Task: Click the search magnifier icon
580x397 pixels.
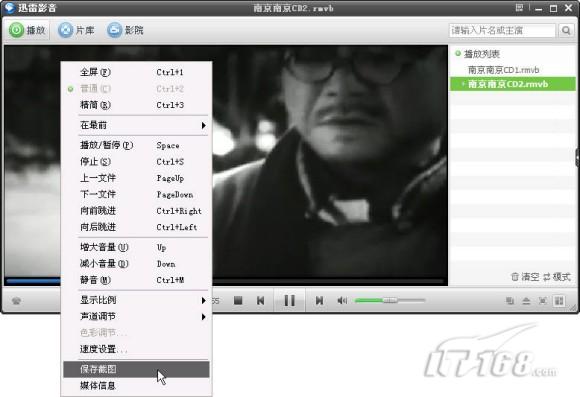Action: click(566, 30)
